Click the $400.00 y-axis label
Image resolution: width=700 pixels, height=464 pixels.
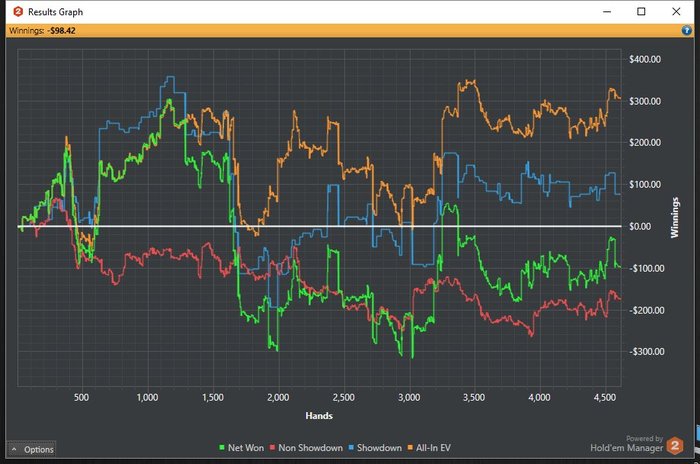[645, 59]
